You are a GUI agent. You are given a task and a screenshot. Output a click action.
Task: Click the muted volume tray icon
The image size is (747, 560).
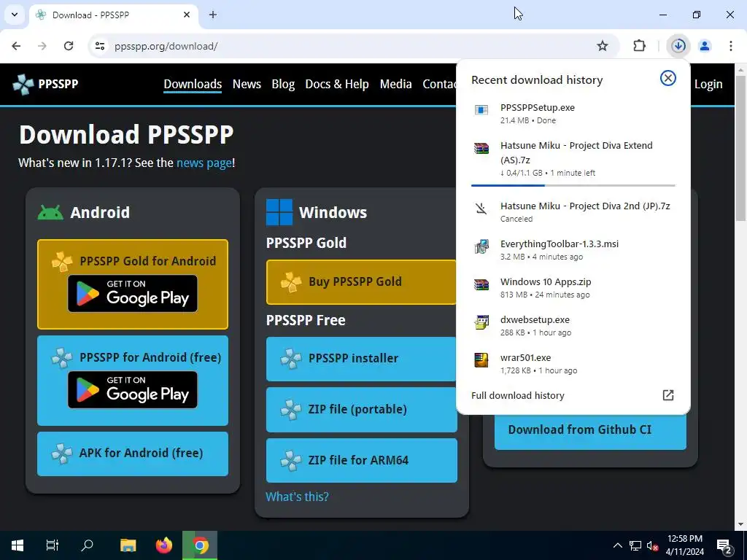click(652, 545)
